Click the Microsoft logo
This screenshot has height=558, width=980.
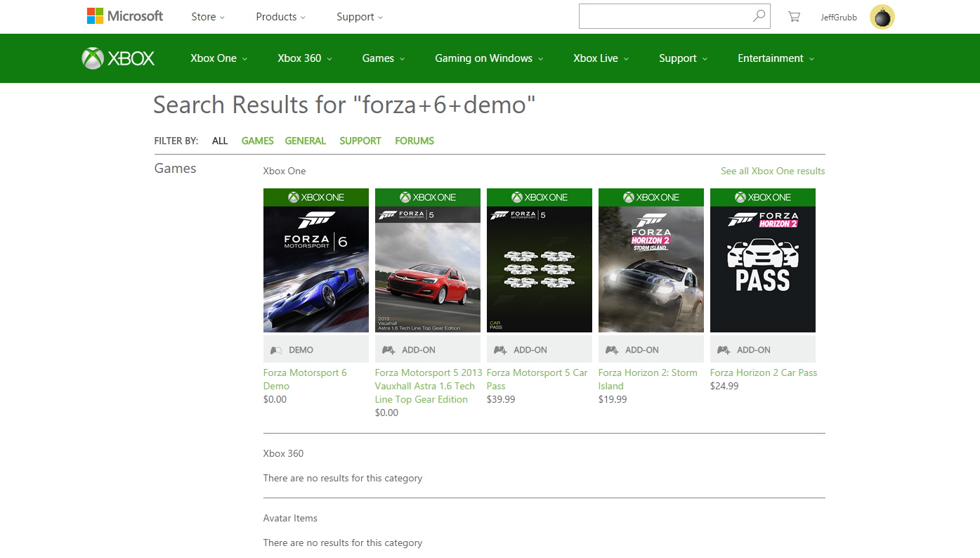pyautogui.click(x=124, y=16)
